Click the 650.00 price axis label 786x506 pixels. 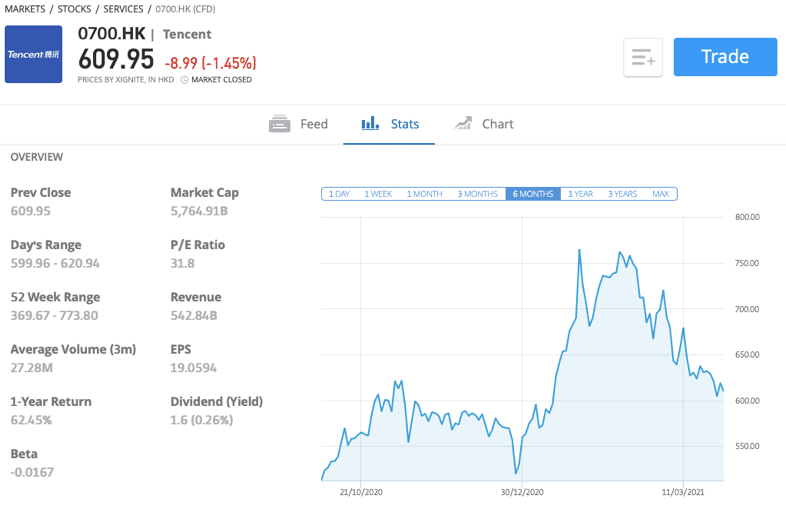pos(747,355)
